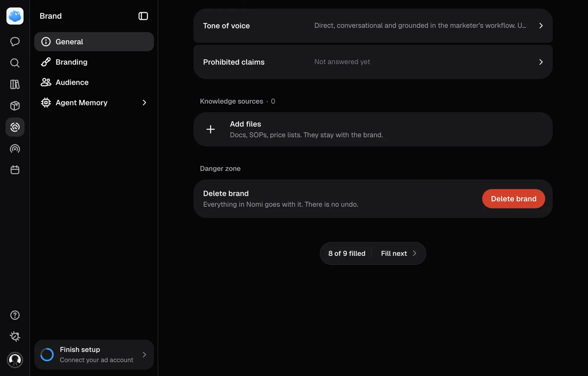The image size is (588, 376).
Task: Click the Fill next chevron arrow
Action: click(415, 253)
